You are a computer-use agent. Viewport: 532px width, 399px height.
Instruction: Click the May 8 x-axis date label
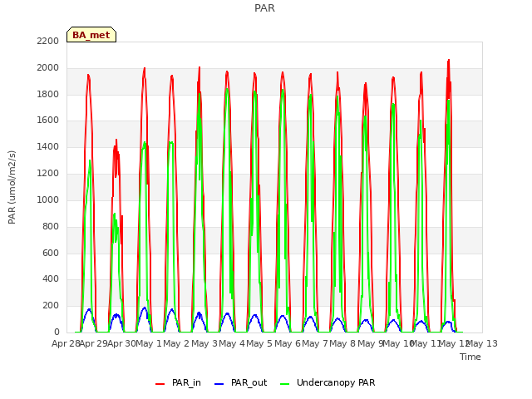tap(343, 343)
